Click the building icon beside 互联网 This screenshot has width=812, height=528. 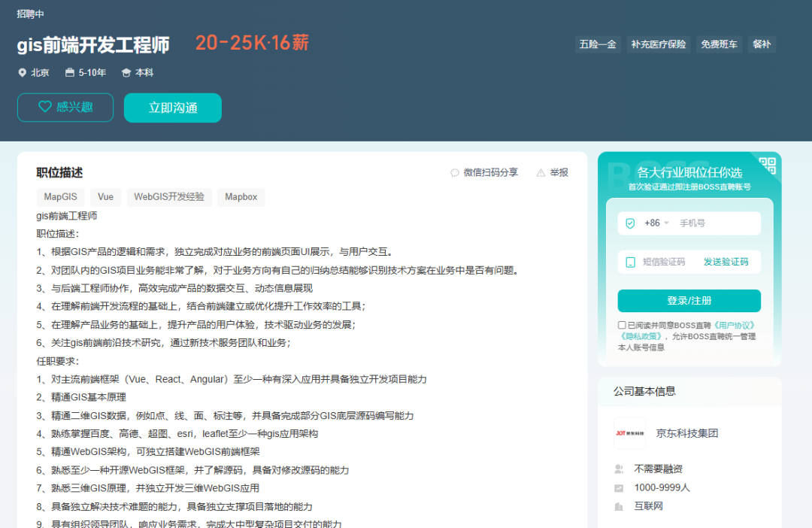[617, 505]
